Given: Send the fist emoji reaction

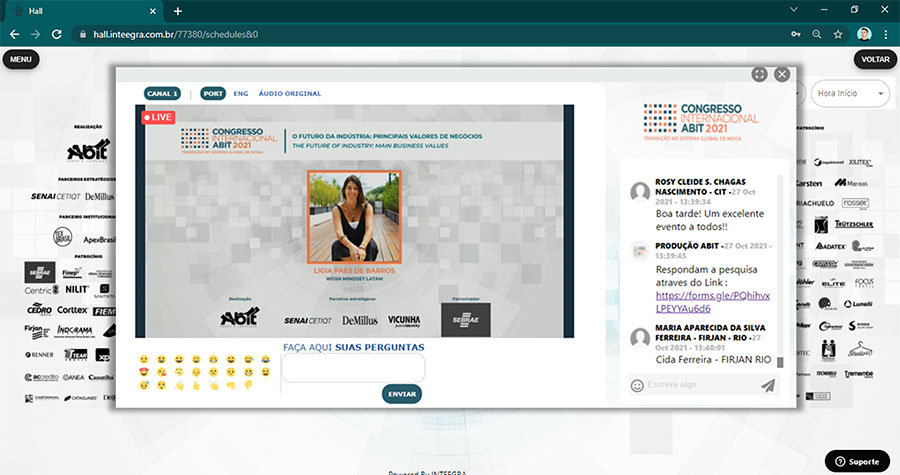Looking at the screenshot, I should tap(231, 386).
